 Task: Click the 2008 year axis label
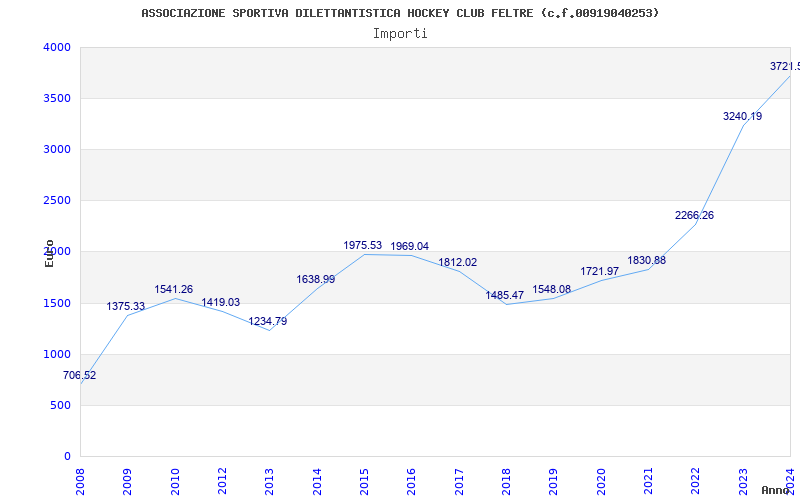click(81, 480)
